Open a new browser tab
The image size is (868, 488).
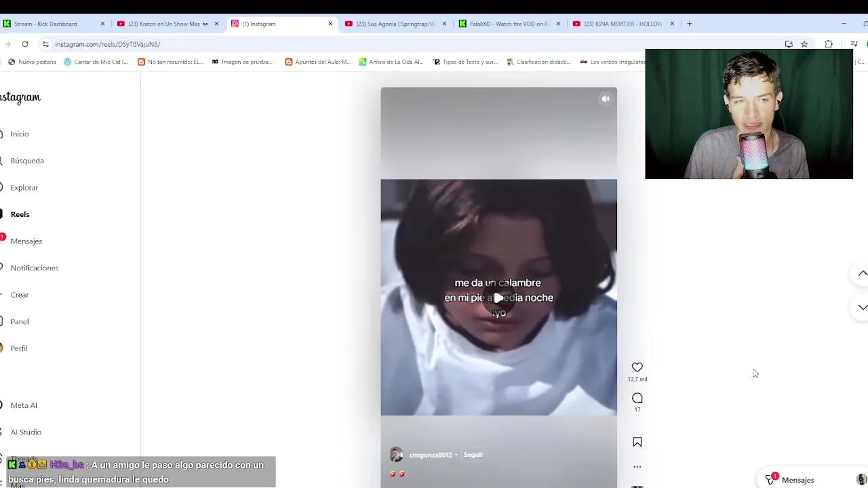pos(689,24)
